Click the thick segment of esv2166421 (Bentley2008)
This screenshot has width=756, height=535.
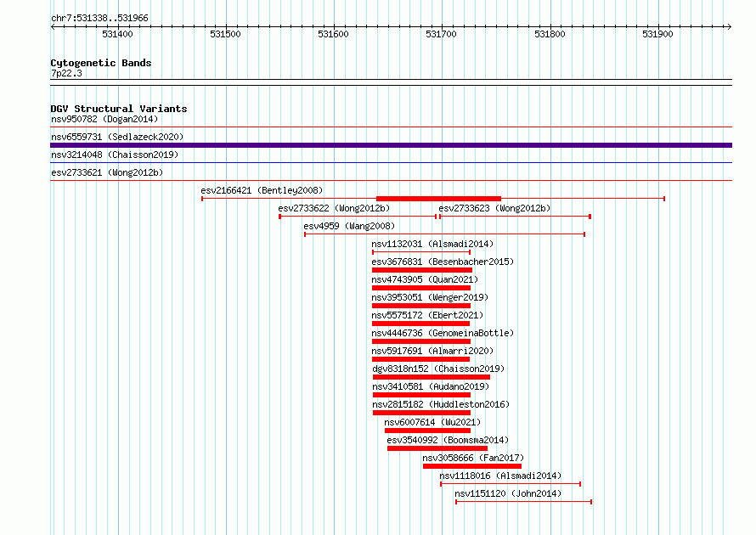(439, 199)
